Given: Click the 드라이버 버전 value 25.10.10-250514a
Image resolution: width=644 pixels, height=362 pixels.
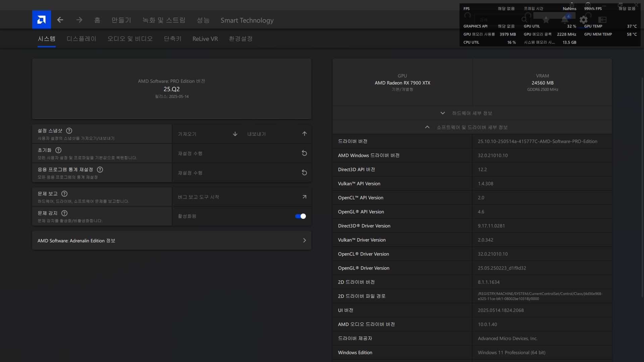Looking at the screenshot, I should (x=538, y=141).
